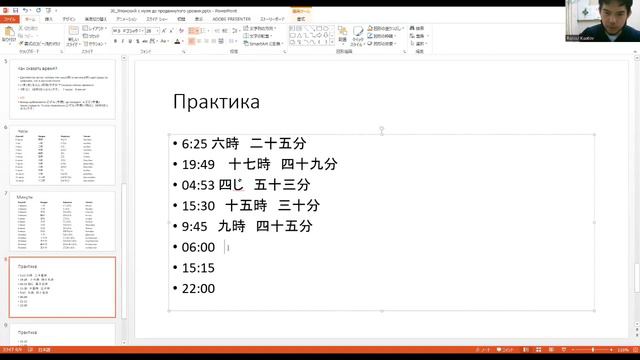Viewport: 640px width, 360px height.
Task: Open the Align Text dropdown
Action: [258, 36]
